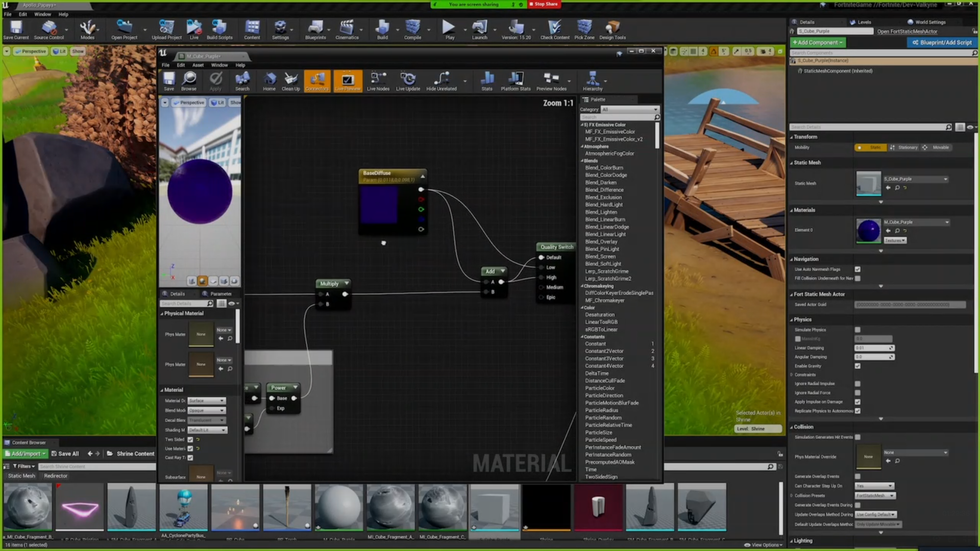
Task: Open Hierarchy in material editor
Action: pos(593,81)
